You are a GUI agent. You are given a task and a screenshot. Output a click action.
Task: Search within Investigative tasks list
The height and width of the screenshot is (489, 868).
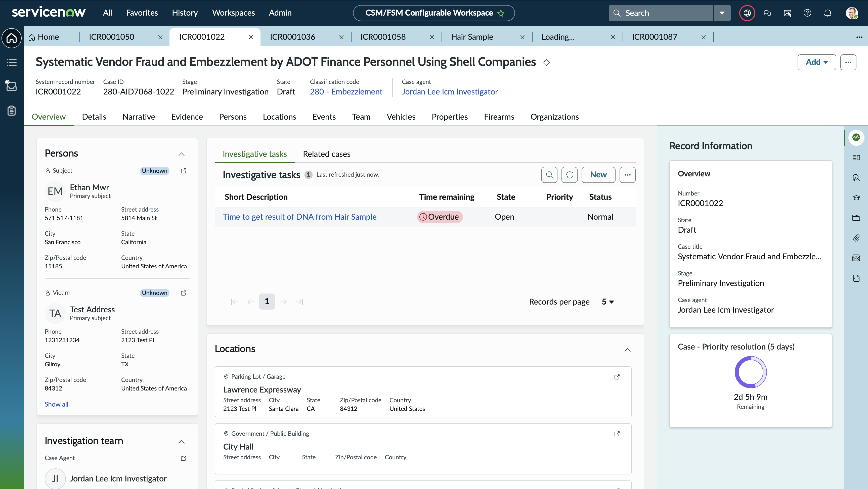[549, 175]
